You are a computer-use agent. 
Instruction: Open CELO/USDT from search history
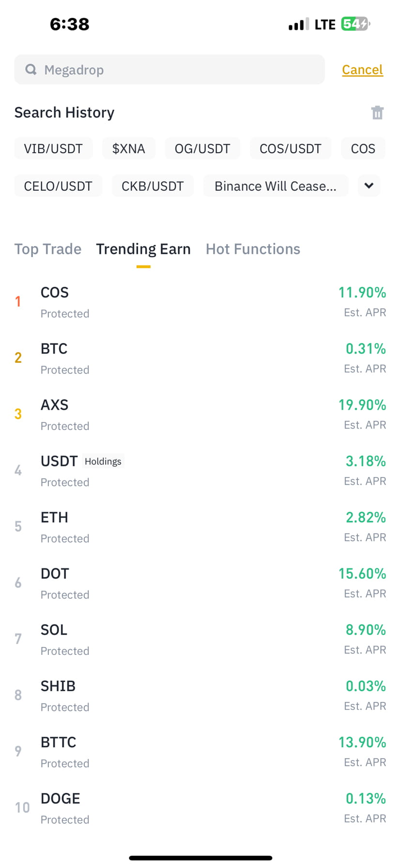(58, 186)
